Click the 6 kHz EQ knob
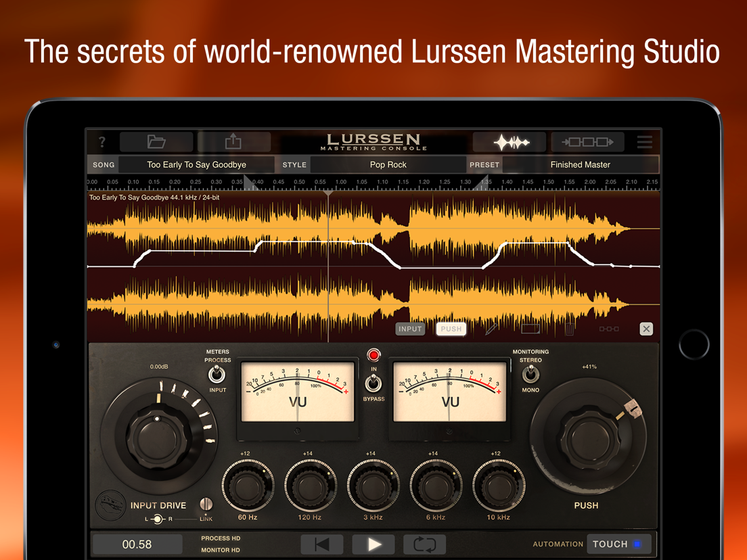 (x=436, y=486)
